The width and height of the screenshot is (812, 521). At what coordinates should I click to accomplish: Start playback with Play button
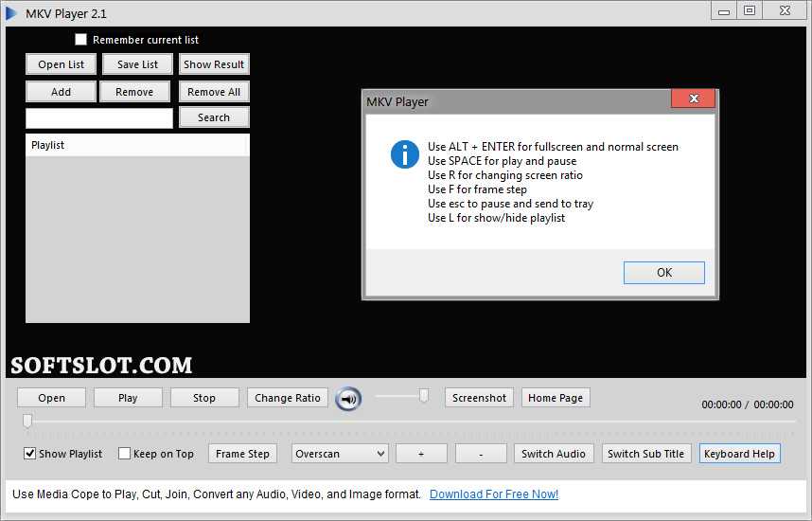click(x=128, y=398)
